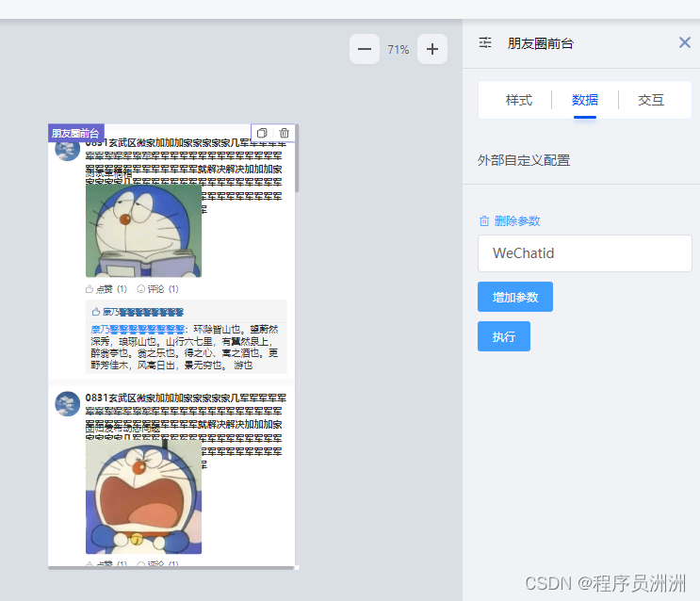Image resolution: width=700 pixels, height=601 pixels.
Task: Open the shouting Doraemon image
Action: (144, 497)
